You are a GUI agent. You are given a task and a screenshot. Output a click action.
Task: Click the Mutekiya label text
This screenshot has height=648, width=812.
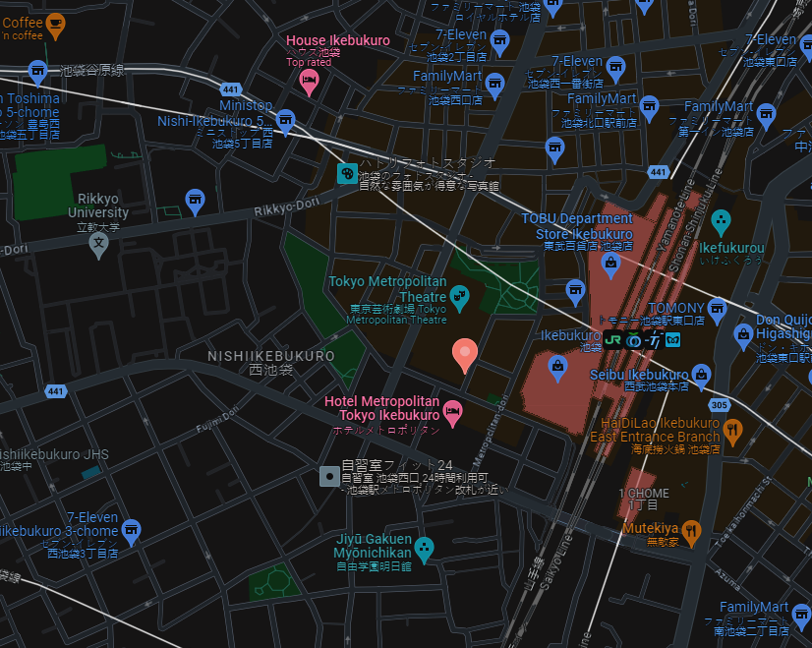[651, 528]
